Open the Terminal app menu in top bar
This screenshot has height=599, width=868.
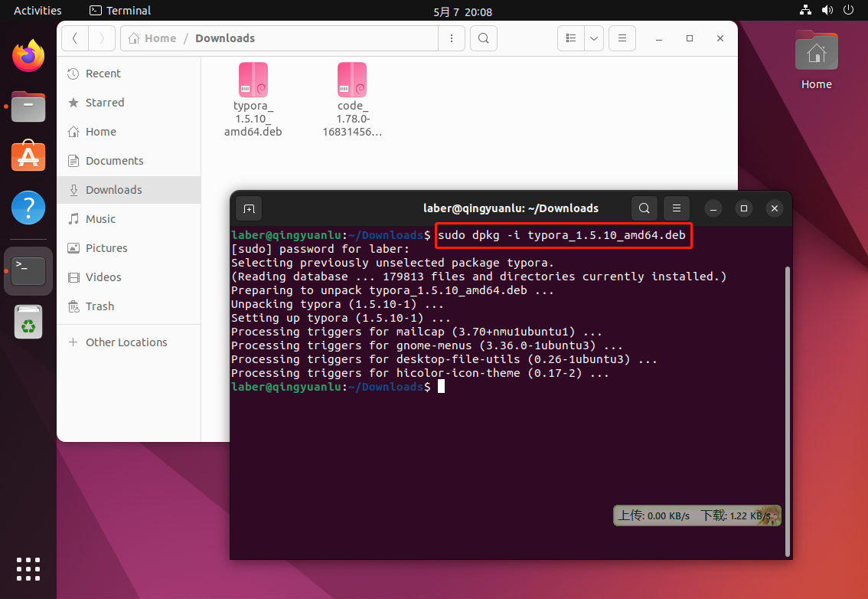(x=120, y=11)
